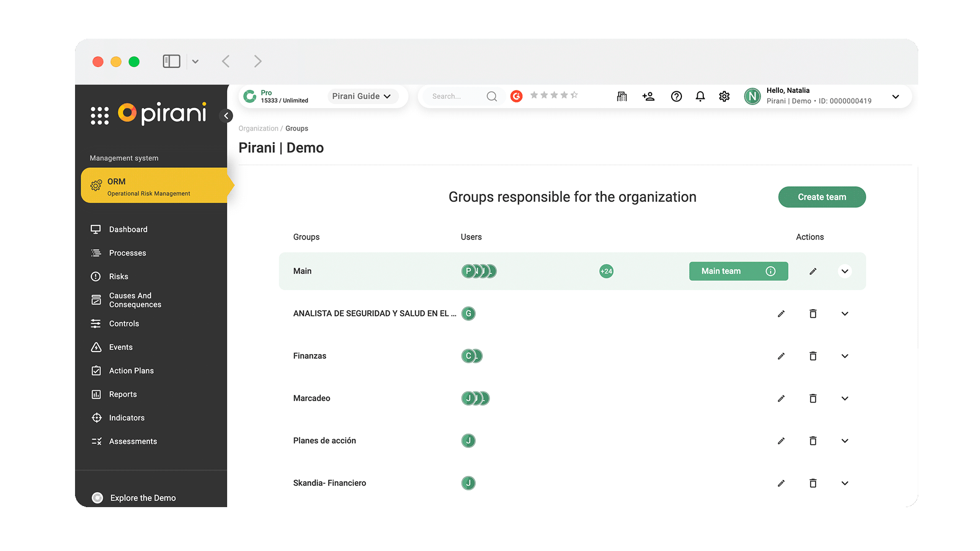Click the Organization breadcrumb link
This screenshot has width=980, height=551.
(x=258, y=129)
